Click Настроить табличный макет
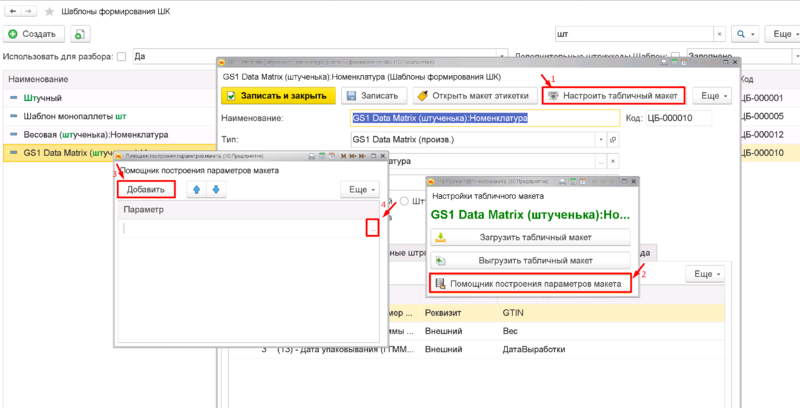Image resolution: width=800 pixels, height=408 pixels. pos(615,95)
